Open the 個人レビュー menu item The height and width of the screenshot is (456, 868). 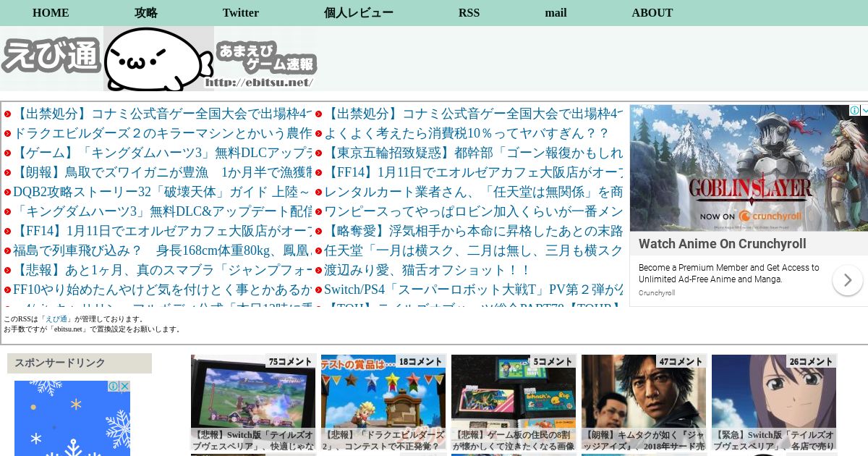coord(359,13)
